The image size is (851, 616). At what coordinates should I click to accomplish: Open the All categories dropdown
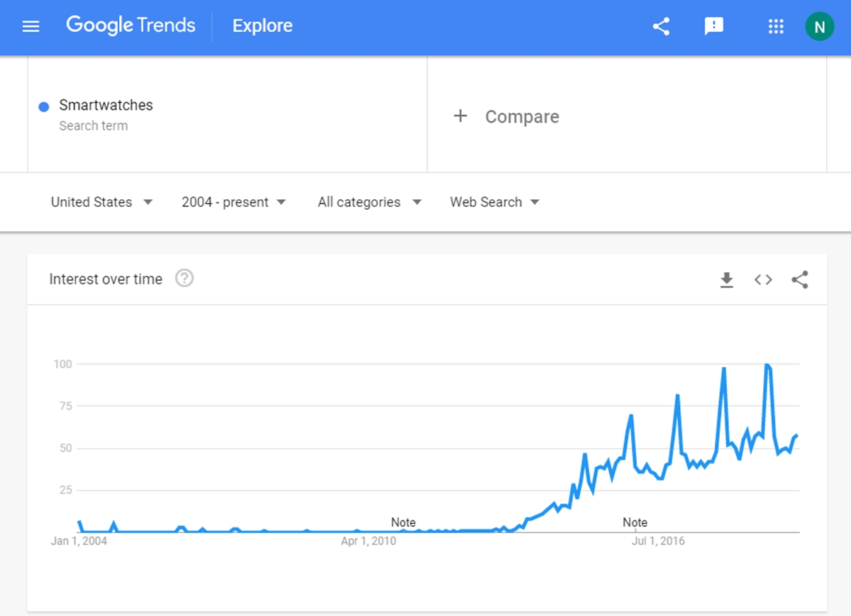(369, 202)
